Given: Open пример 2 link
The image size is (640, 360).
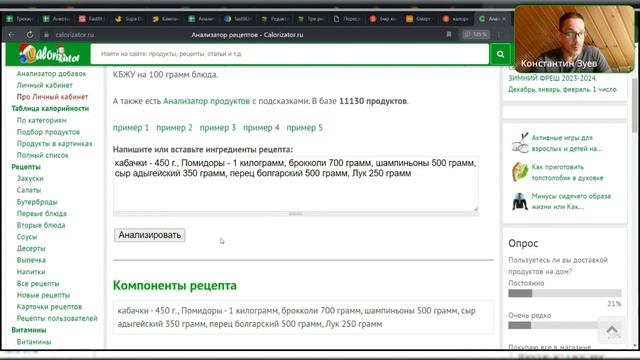Looking at the screenshot, I should (x=174, y=128).
